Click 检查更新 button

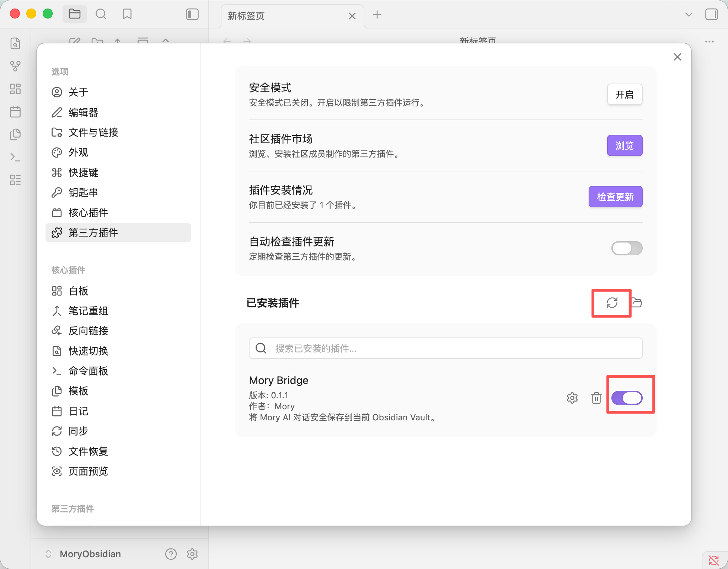(x=615, y=197)
